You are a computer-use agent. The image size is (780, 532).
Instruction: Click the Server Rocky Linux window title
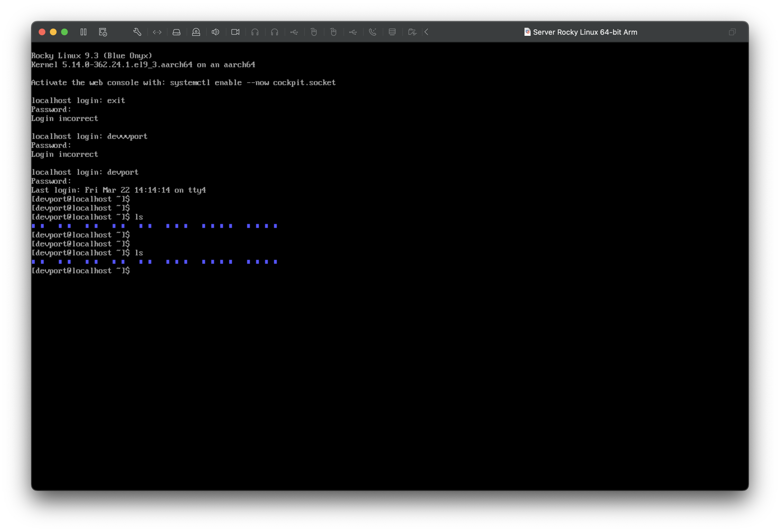click(x=585, y=32)
